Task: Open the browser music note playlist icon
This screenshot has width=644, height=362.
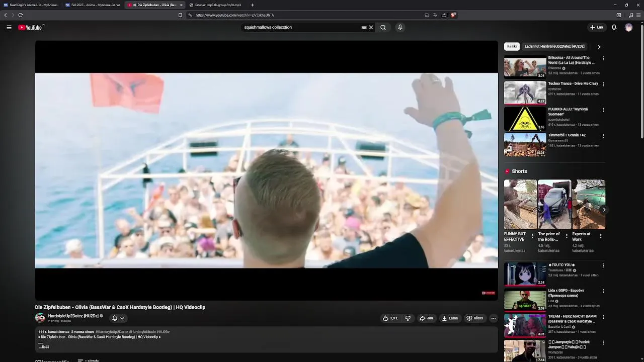Action: point(631,15)
